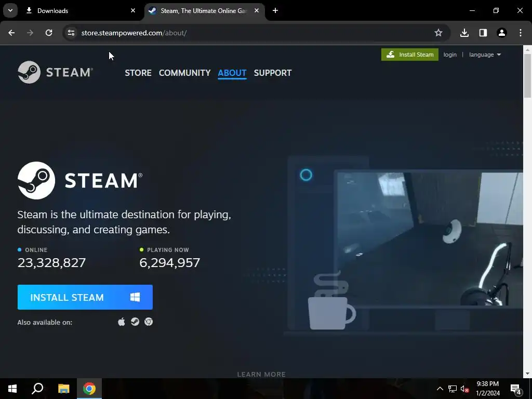Screen dimensions: 532x399
Task: Switch to the Downloads tab
Action: pos(81,11)
